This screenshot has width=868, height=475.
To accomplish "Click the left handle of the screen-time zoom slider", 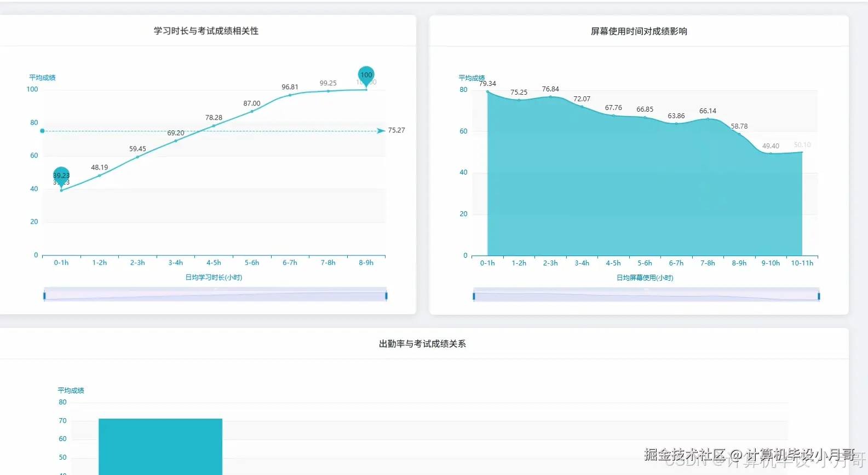I will click(x=474, y=297).
